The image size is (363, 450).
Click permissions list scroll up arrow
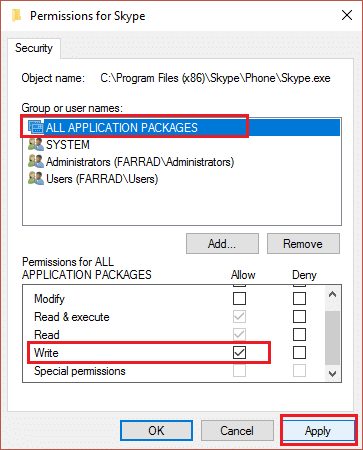point(332,294)
